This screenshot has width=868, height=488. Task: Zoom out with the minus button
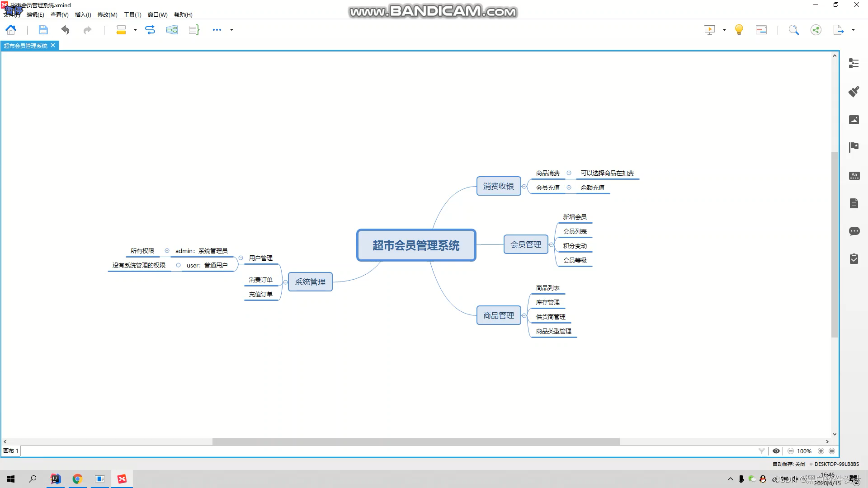791,451
